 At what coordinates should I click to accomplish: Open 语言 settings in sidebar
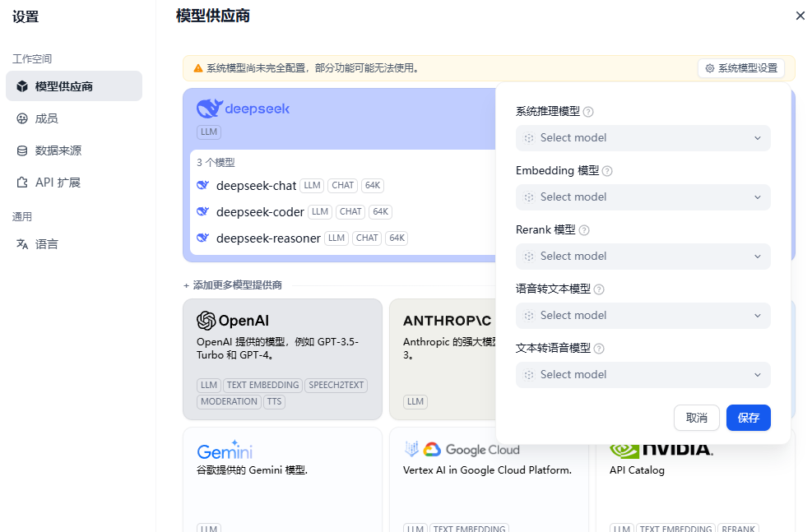[x=46, y=244]
